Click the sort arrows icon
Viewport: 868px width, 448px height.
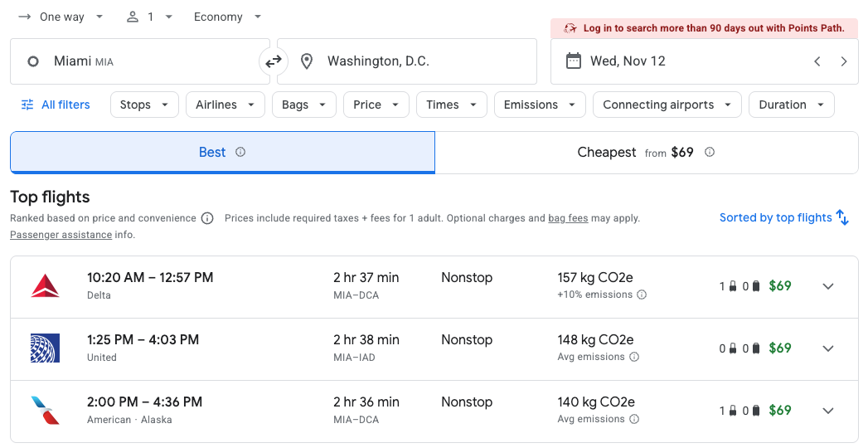(x=842, y=217)
